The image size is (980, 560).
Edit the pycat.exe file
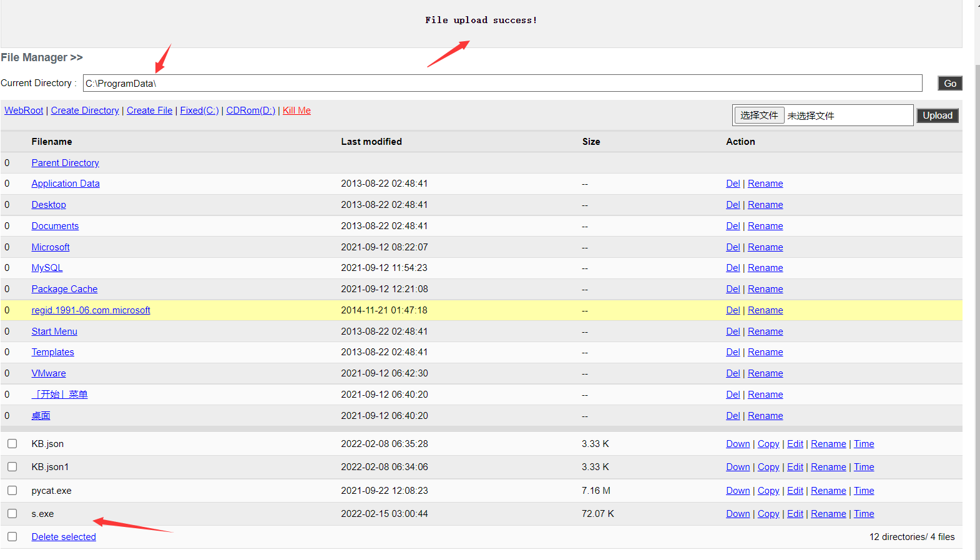pos(795,491)
